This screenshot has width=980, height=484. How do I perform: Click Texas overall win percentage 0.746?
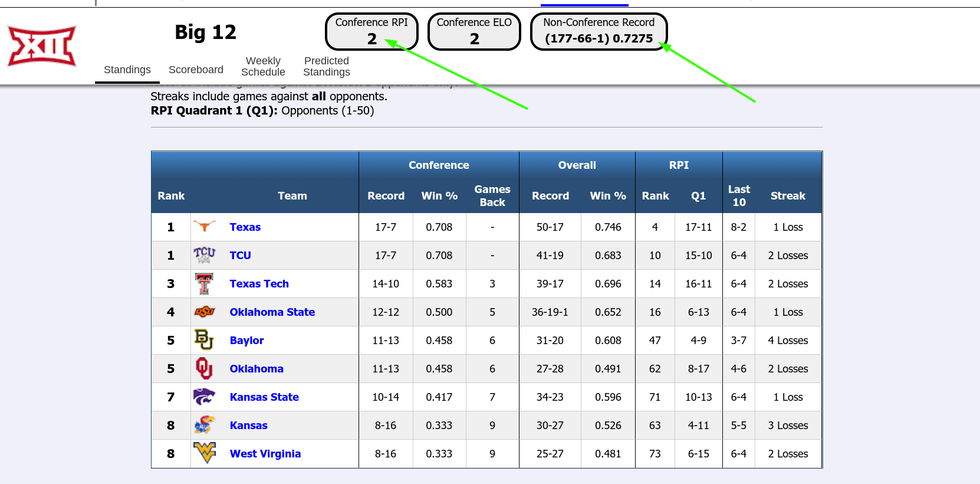tap(608, 227)
